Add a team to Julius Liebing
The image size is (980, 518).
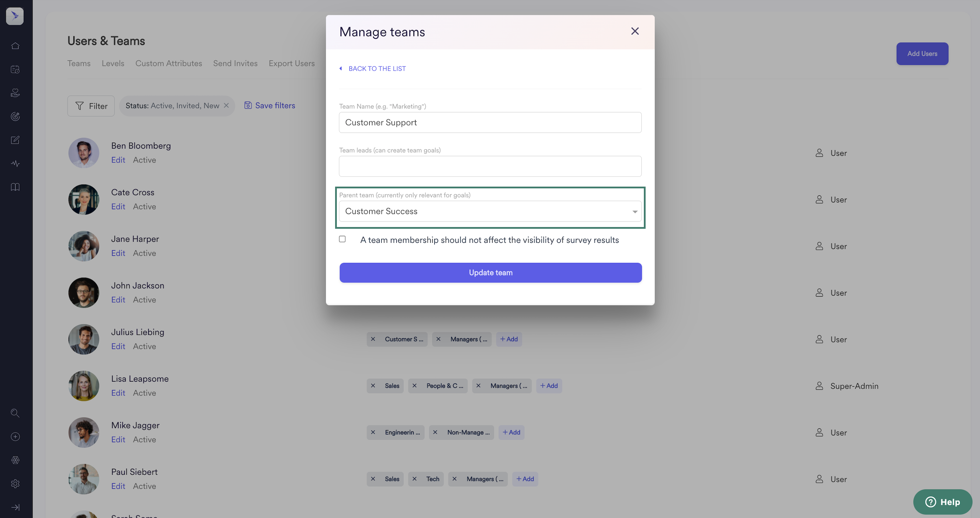(x=509, y=339)
